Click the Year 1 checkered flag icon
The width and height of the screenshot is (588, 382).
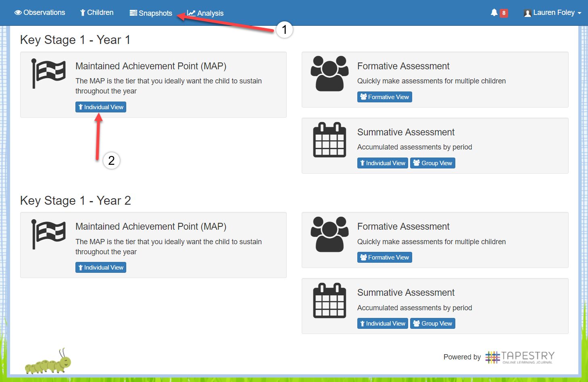(x=48, y=73)
